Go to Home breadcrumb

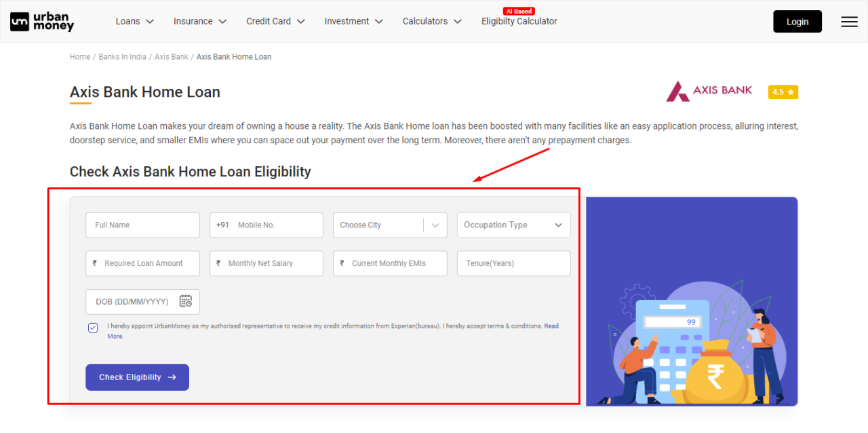[80, 57]
